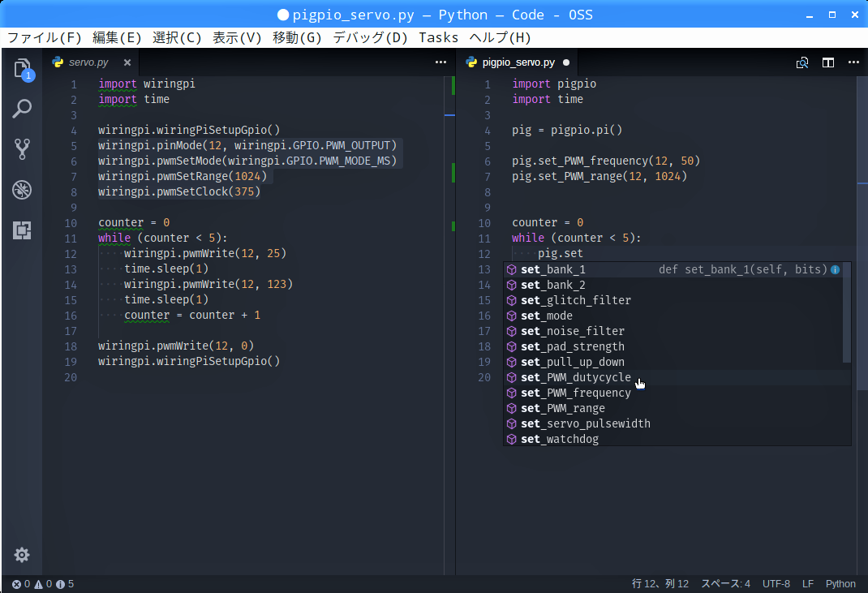Image resolution: width=868 pixels, height=593 pixels.
Task: Open the デバッグ(D) menu
Action: [x=370, y=37]
